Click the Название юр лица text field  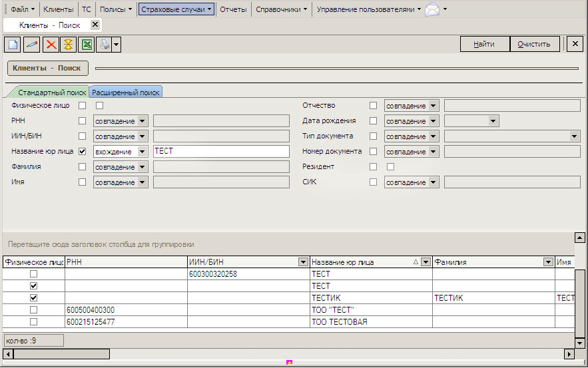221,152
